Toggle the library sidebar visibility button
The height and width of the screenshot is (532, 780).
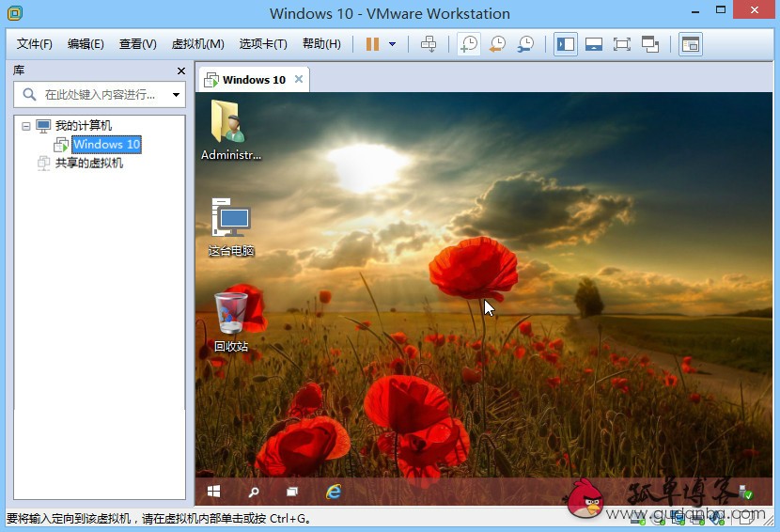pos(566,44)
